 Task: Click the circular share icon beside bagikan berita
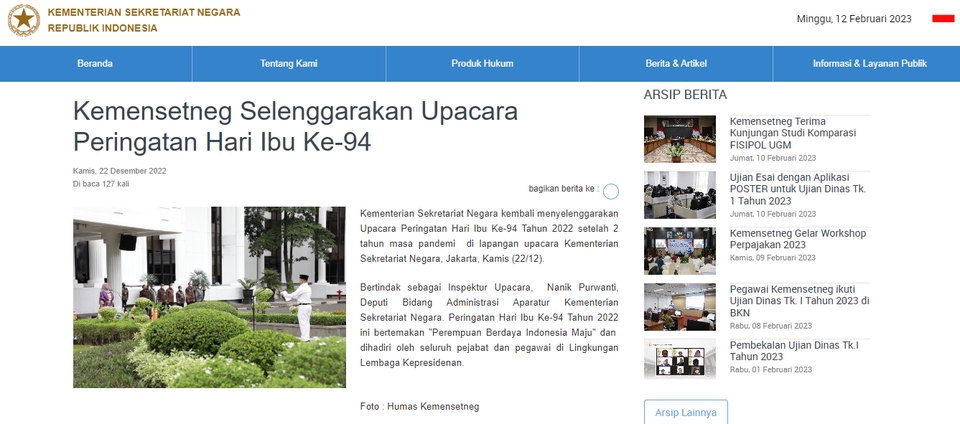pos(610,192)
